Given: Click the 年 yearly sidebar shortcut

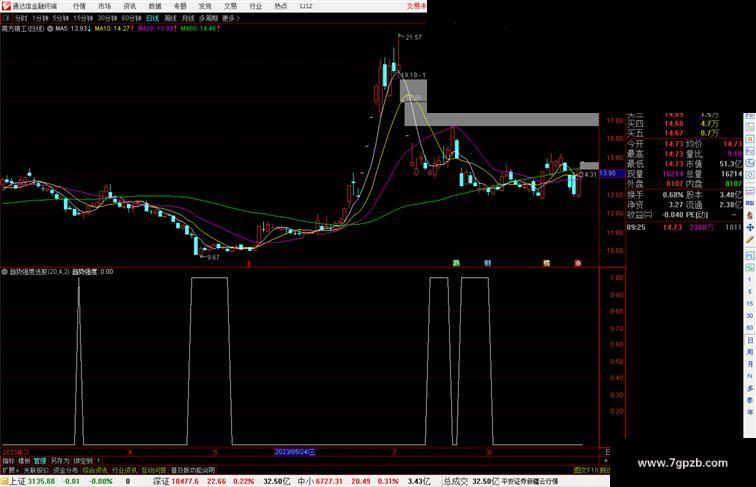Looking at the screenshot, I should tap(750, 412).
